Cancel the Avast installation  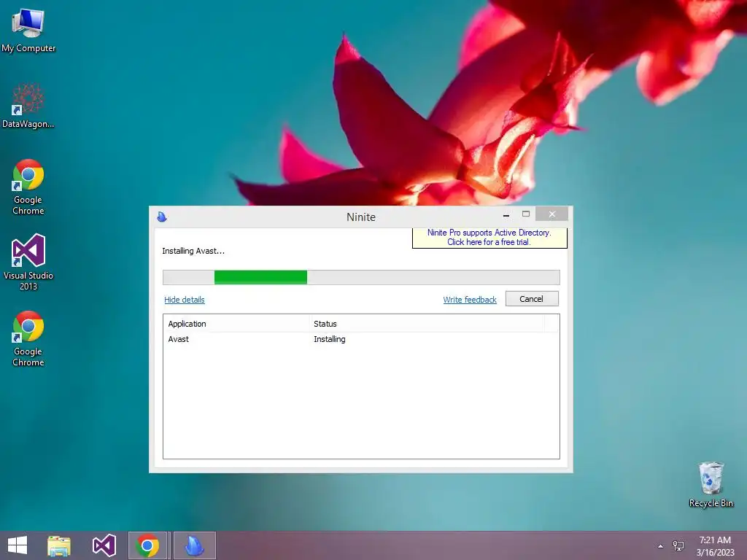(x=532, y=298)
